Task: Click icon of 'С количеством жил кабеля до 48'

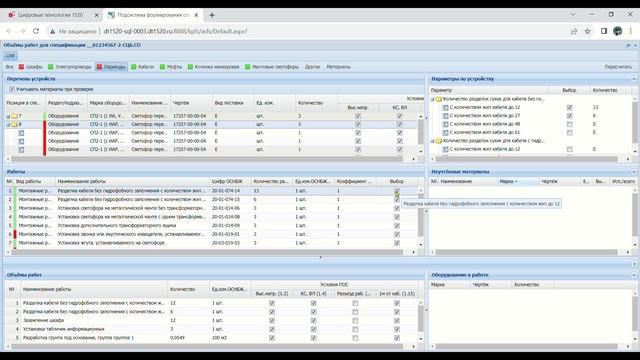Action: click(445, 124)
